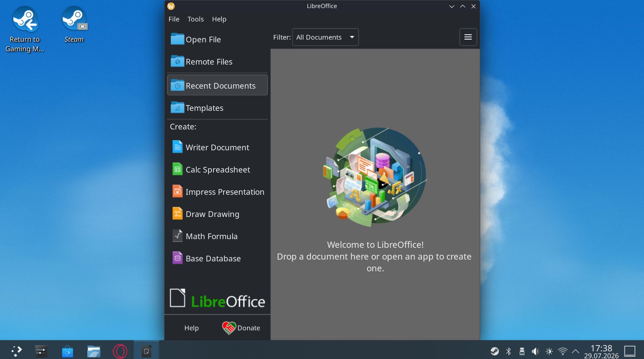Click the removable device tray icon

pyautogui.click(x=522, y=351)
